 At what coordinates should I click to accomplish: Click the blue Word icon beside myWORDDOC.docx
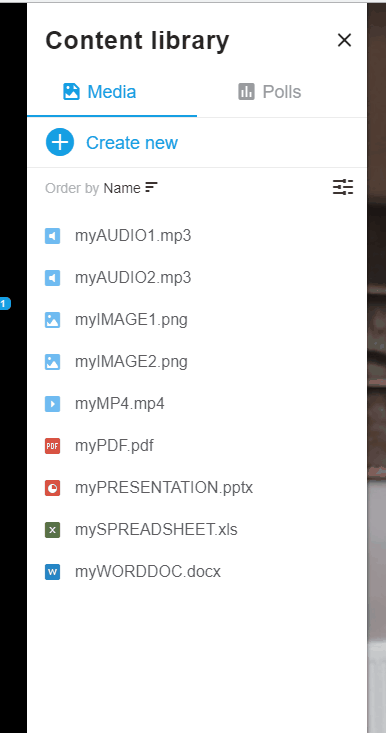[x=52, y=572]
